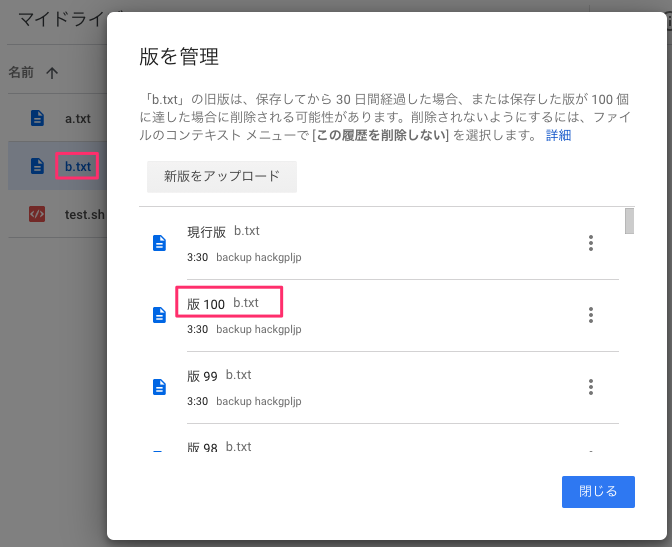
Task: Click the 名前 column header
Action: [x=21, y=72]
